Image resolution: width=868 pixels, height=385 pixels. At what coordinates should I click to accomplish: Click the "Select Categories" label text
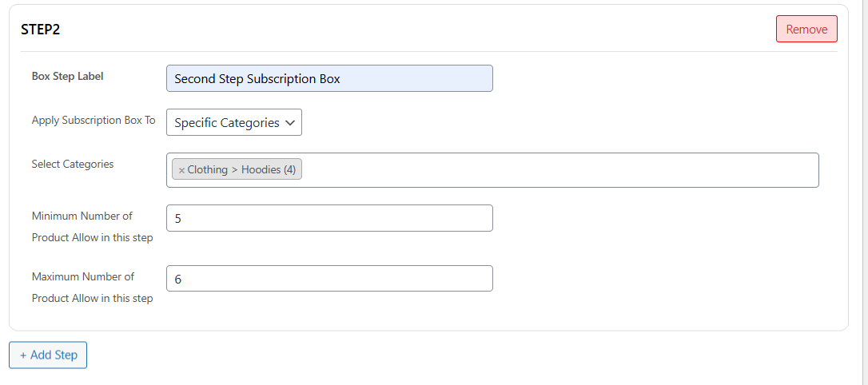73,165
